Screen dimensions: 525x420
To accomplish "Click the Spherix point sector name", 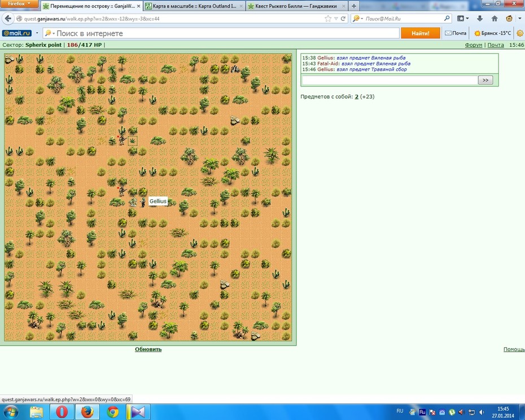I will click(x=43, y=45).
